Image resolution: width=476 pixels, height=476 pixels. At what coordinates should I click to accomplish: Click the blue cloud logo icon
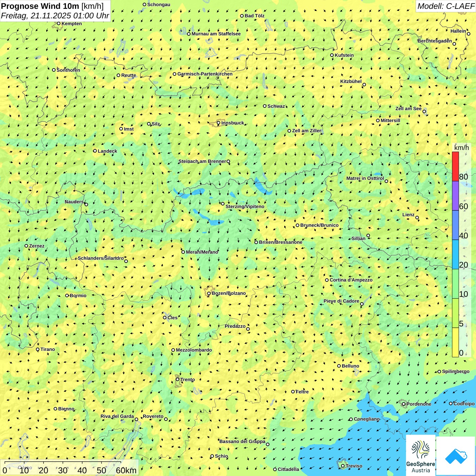456,456
